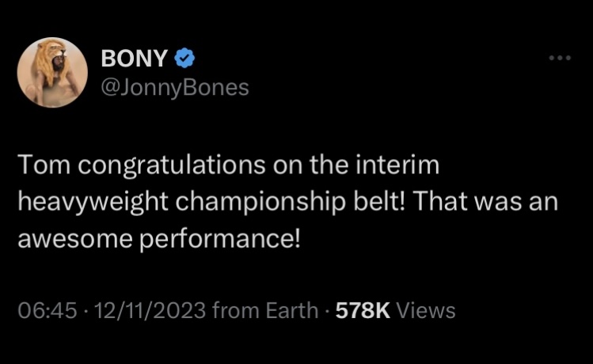Click the word "performance!" in the tweet
Image resolution: width=593 pixels, height=364 pixels.
[x=220, y=241]
